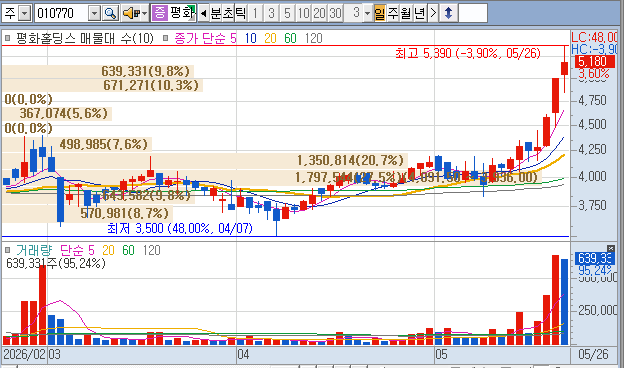This screenshot has height=368, width=624.
Task: Open the dropdown arrow next to the speaker
Action: click(144, 14)
